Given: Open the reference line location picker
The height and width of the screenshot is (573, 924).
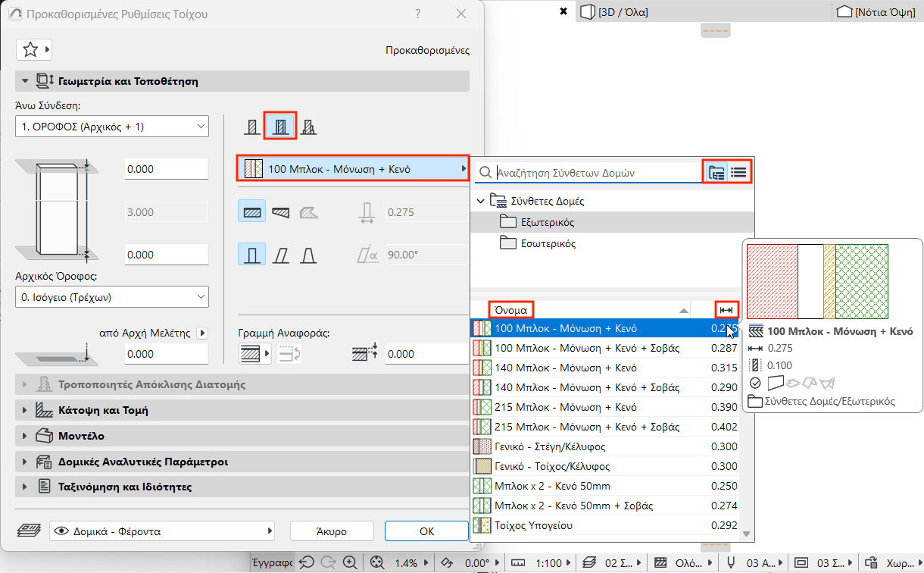Looking at the screenshot, I should coord(254,353).
